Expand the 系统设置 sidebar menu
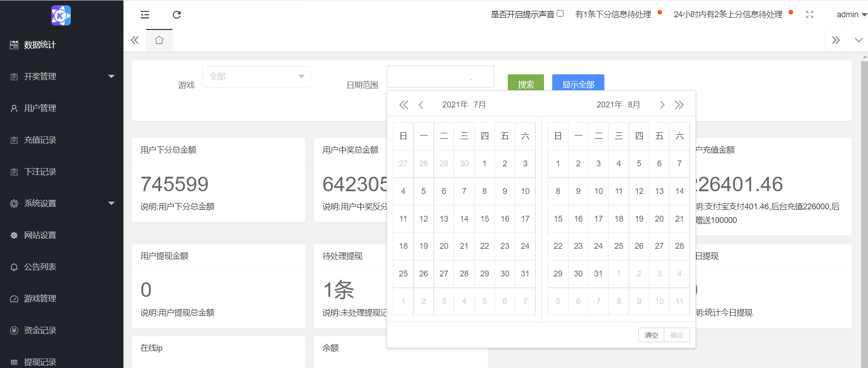This screenshot has height=368, width=868. pos(62,203)
